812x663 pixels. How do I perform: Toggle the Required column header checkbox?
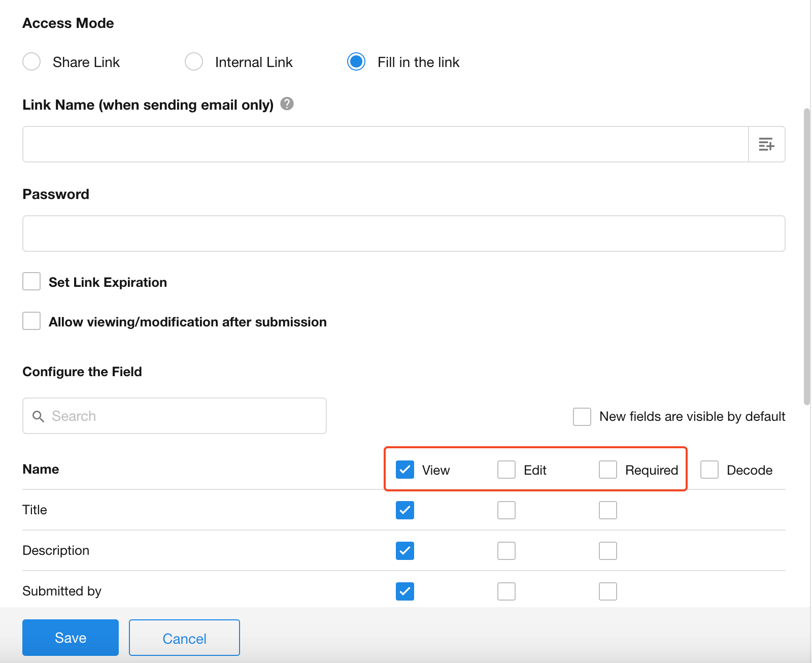pos(608,470)
